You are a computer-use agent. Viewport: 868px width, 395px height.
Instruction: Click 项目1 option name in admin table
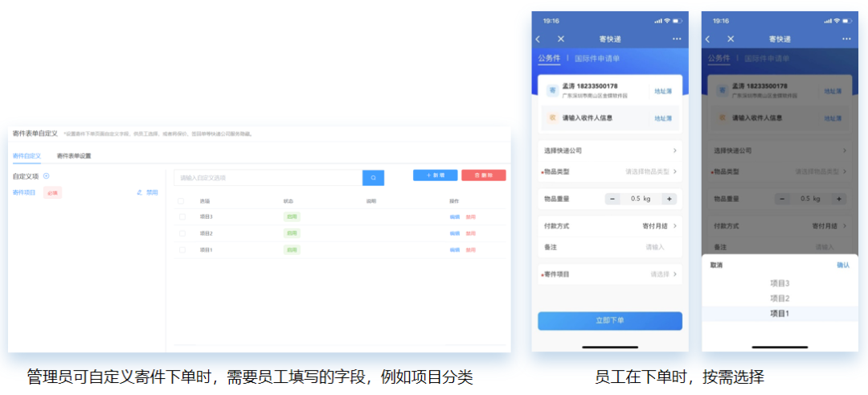[206, 250]
